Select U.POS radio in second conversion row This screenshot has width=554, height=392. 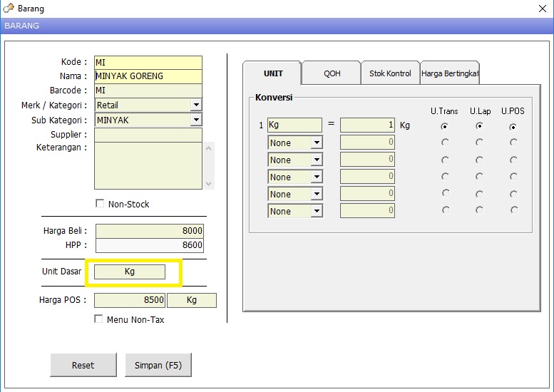pyautogui.click(x=514, y=143)
